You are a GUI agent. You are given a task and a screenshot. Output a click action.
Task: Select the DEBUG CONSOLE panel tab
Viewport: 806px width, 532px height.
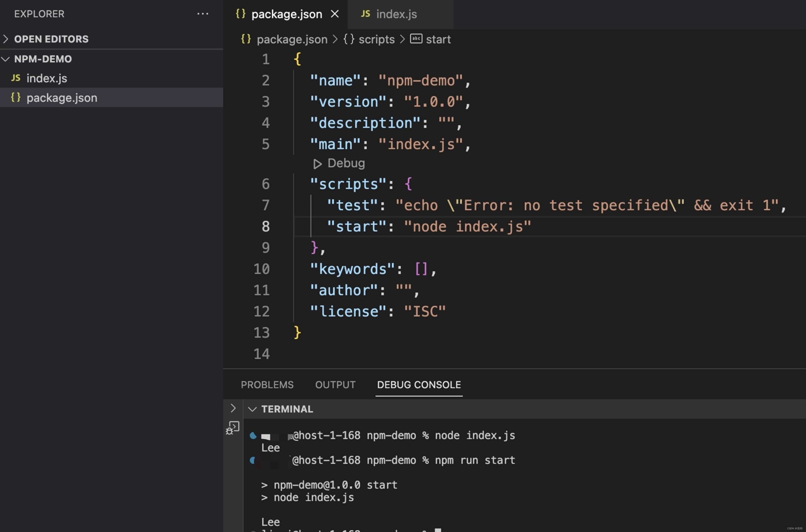point(419,385)
